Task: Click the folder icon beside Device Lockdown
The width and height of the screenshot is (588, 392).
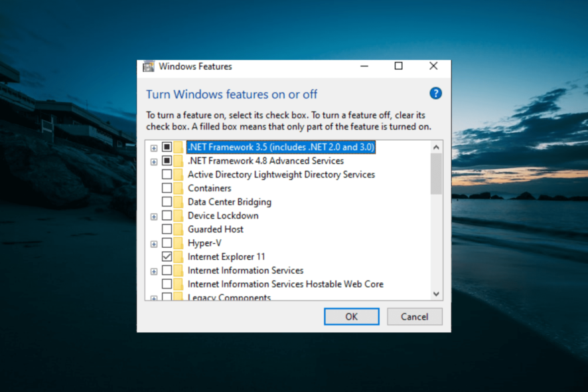Action: (179, 215)
